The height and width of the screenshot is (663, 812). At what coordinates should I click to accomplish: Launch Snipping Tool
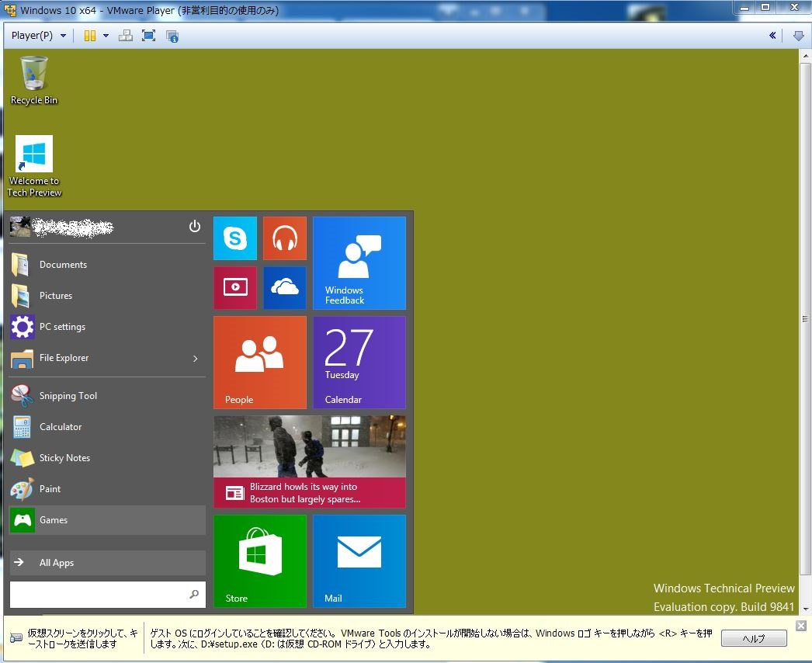pos(108,396)
